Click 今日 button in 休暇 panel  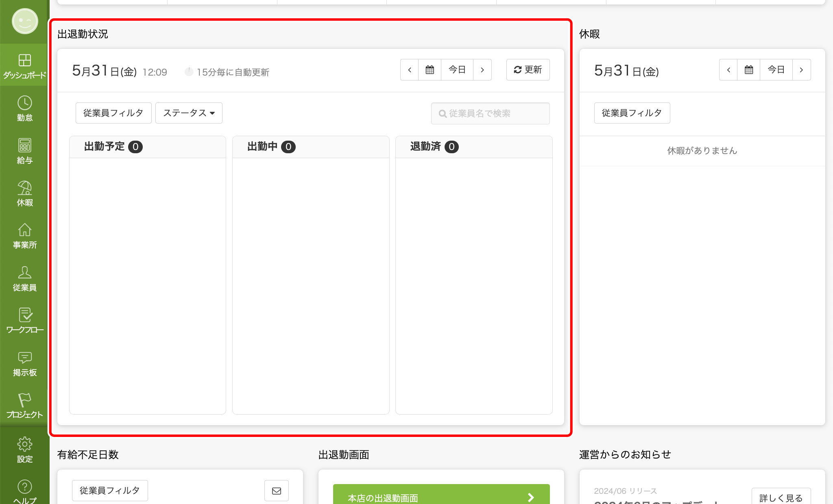(x=776, y=70)
